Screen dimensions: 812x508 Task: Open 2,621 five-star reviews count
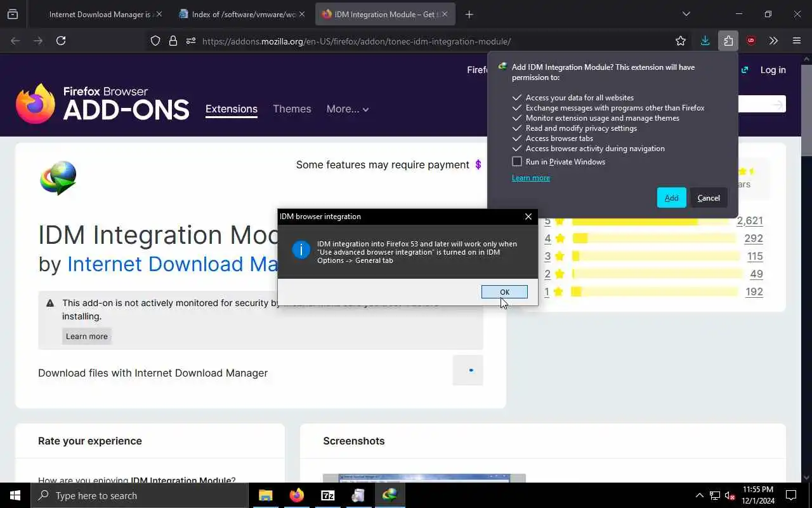(x=750, y=221)
